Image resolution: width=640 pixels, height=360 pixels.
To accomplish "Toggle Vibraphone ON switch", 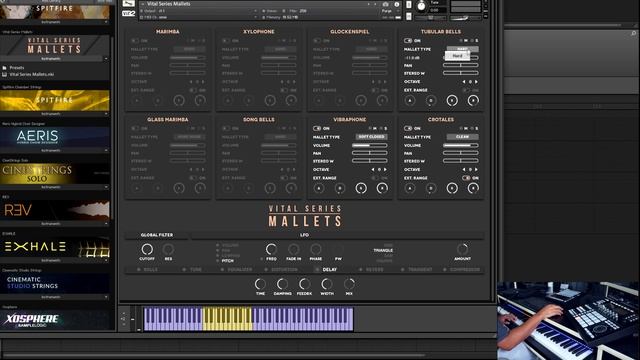I will pos(317,129).
